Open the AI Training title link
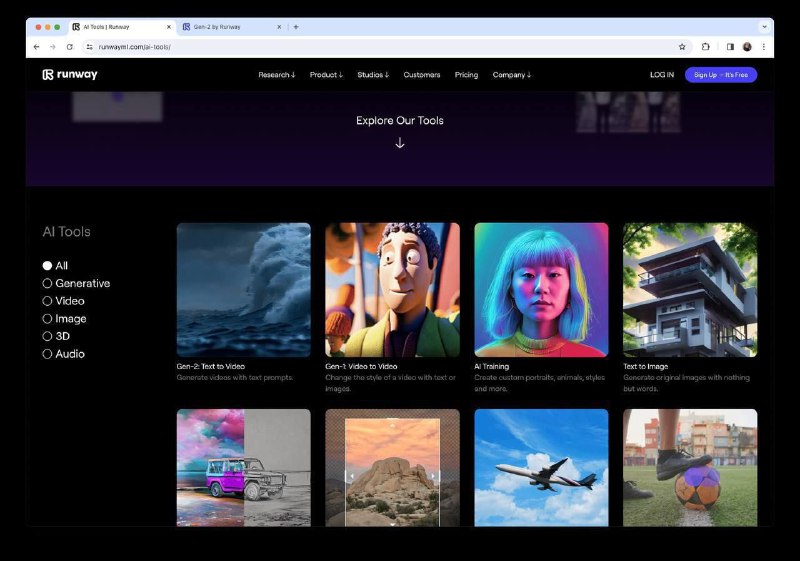The height and width of the screenshot is (561, 800). point(491,366)
